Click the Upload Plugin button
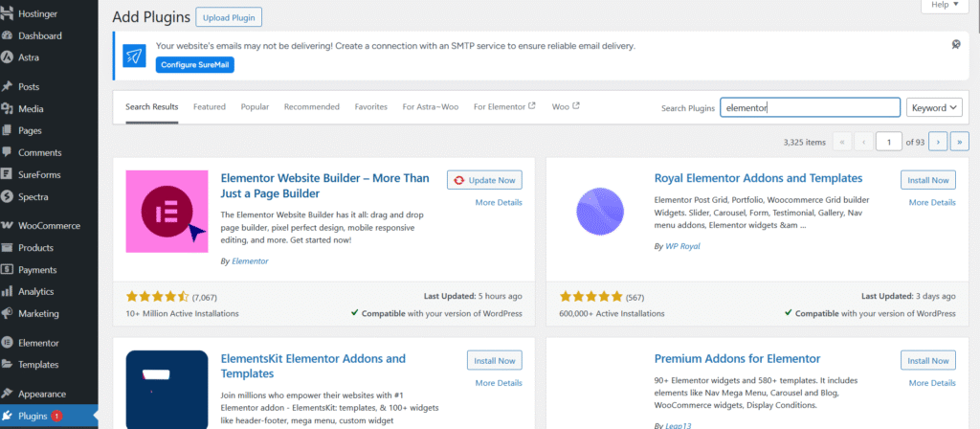The height and width of the screenshot is (429, 980). click(229, 17)
